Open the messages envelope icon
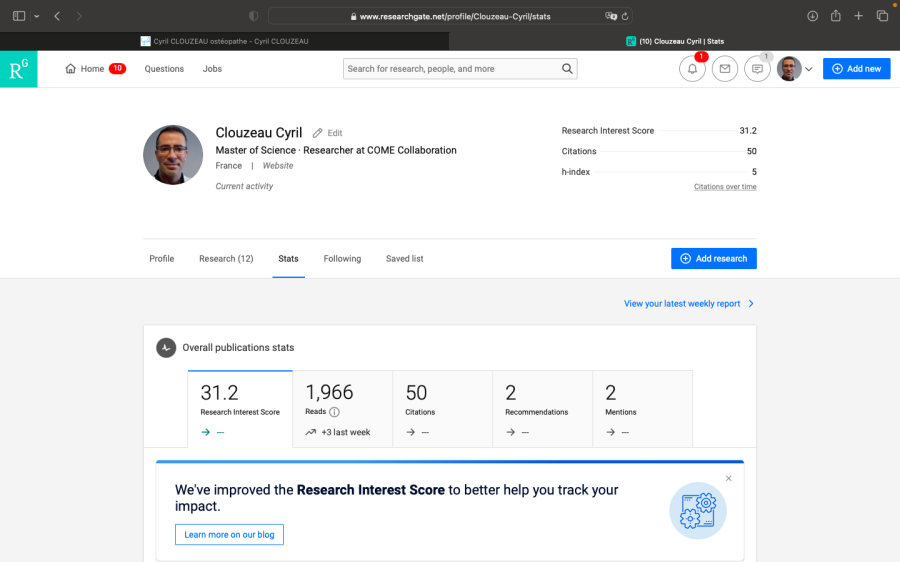900x562 pixels. [x=725, y=69]
